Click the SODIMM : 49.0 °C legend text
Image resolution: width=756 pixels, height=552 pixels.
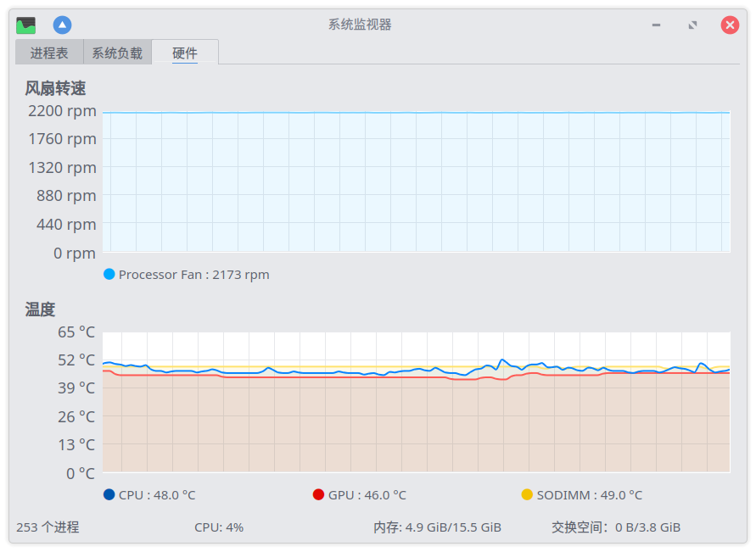pyautogui.click(x=589, y=495)
